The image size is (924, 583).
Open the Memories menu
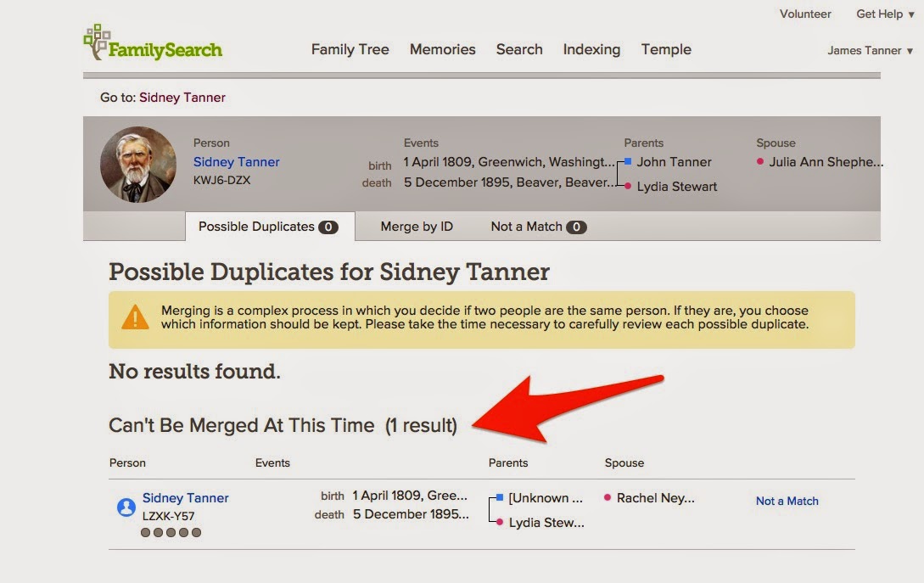(443, 49)
